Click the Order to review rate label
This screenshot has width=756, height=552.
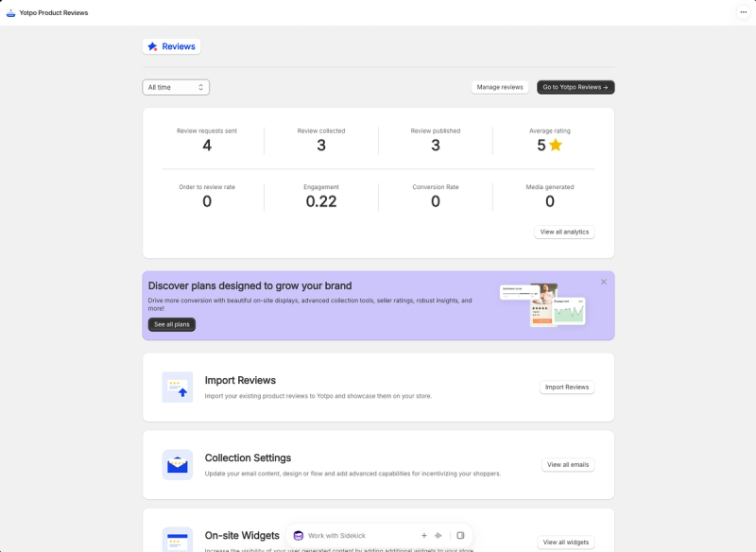[x=207, y=187]
